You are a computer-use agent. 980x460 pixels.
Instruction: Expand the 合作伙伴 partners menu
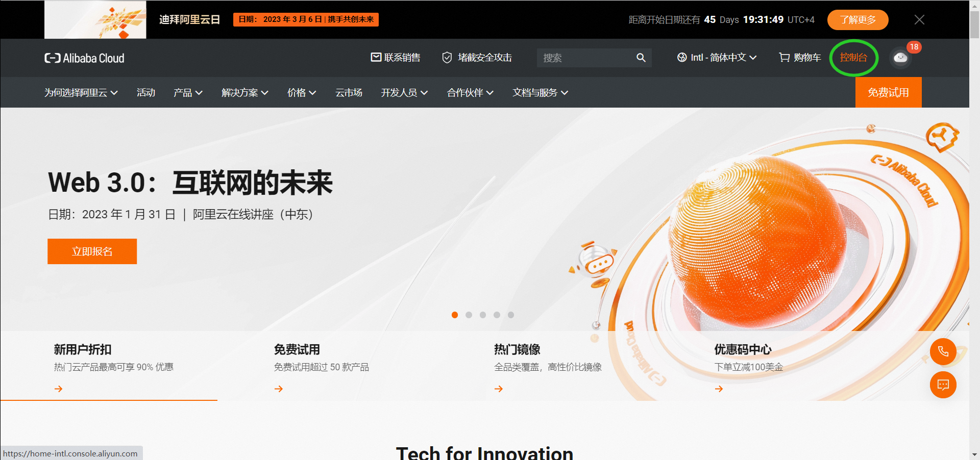point(470,92)
